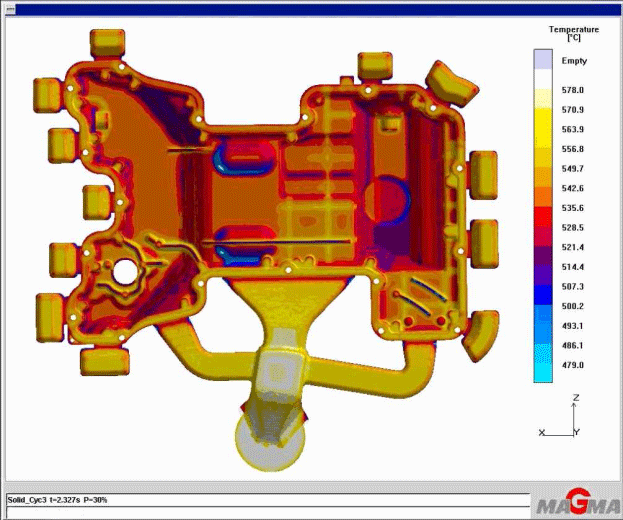This screenshot has width=623, height=520.
Task: Click the Temperature [°C] legend title
Action: click(574, 34)
